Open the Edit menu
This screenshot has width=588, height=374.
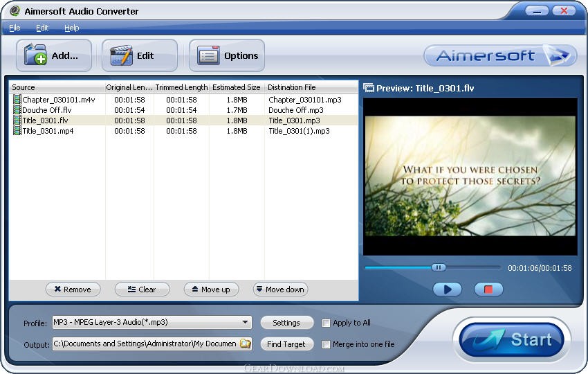pyautogui.click(x=42, y=28)
